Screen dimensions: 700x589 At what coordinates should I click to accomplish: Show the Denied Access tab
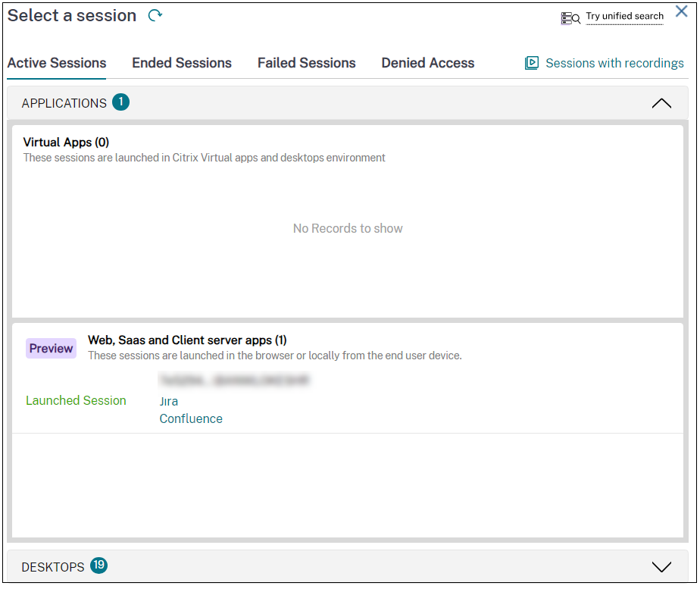[x=428, y=64]
